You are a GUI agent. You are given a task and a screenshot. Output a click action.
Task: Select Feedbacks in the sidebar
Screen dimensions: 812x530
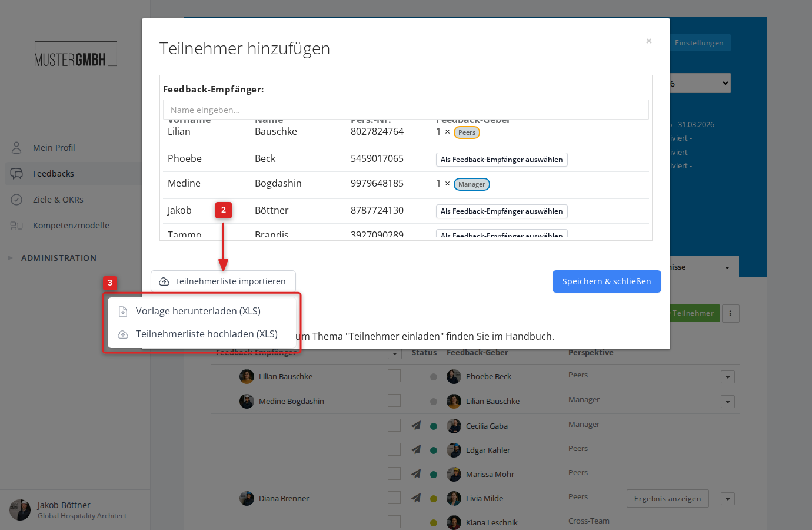tap(53, 174)
